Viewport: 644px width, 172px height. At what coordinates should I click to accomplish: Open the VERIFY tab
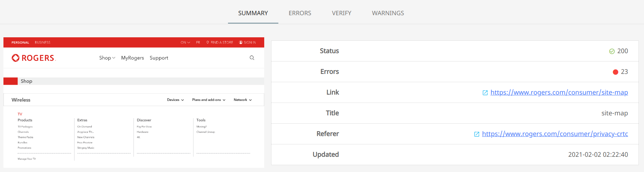pyautogui.click(x=341, y=13)
